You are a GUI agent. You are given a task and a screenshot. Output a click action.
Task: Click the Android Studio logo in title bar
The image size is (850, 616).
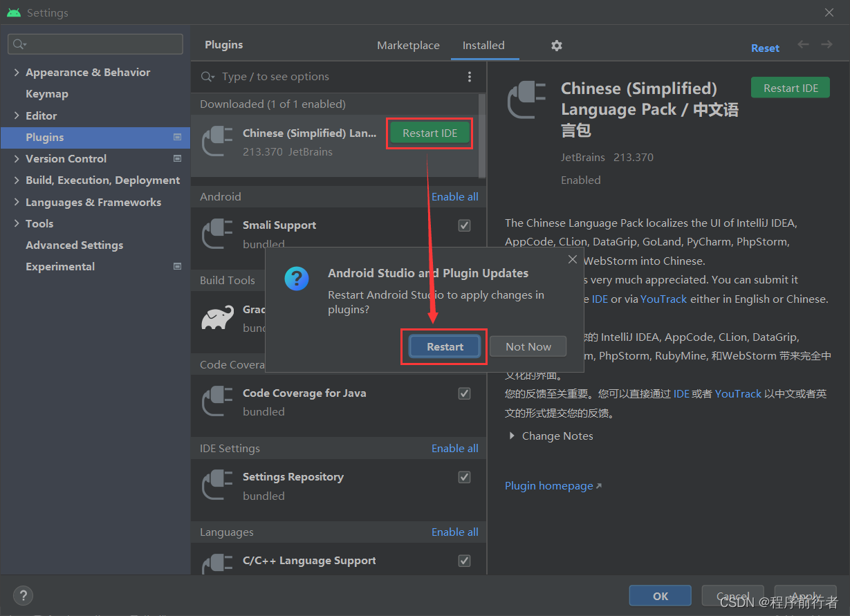coord(14,12)
